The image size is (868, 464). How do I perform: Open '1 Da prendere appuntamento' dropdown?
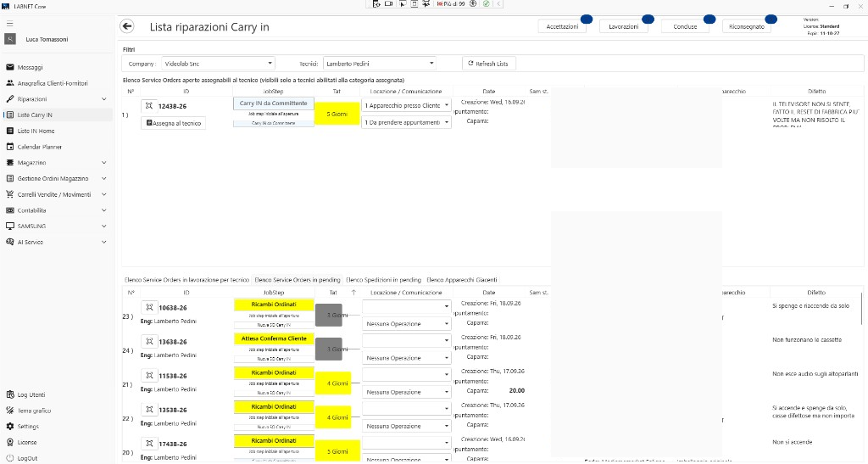[x=406, y=122]
